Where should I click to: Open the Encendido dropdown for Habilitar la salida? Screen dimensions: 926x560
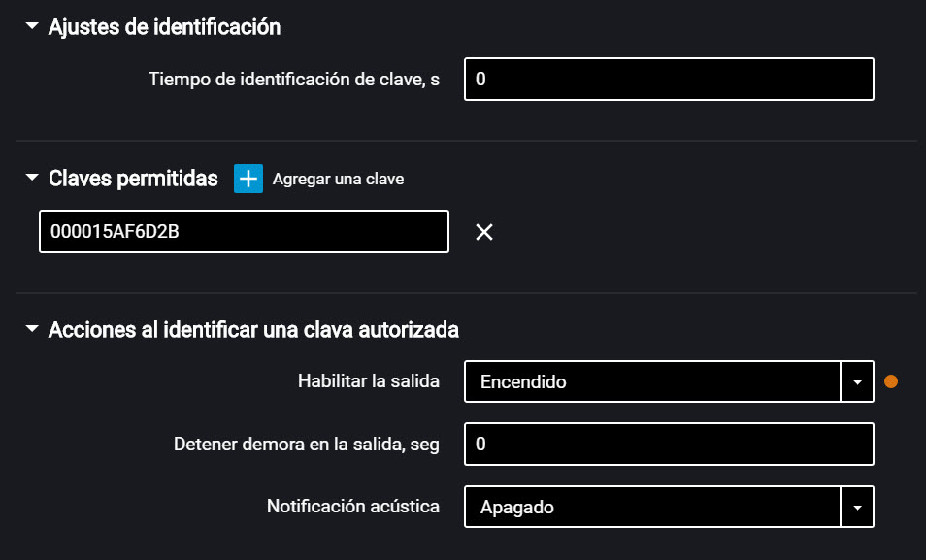pyautogui.click(x=650, y=381)
